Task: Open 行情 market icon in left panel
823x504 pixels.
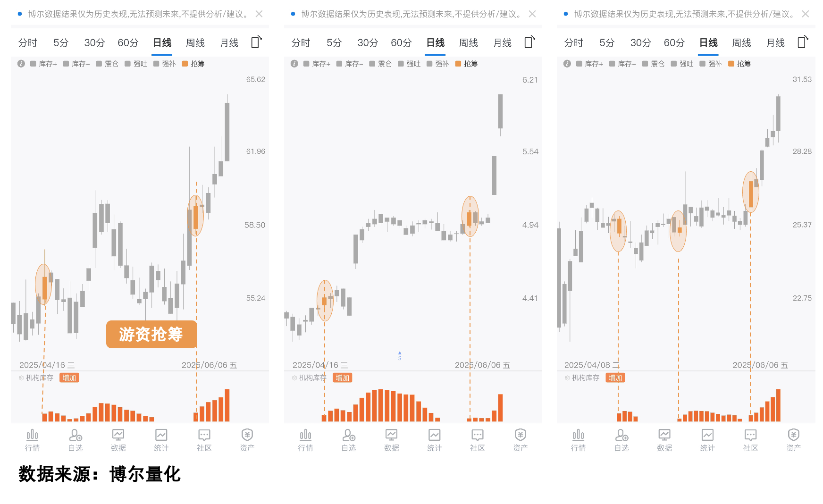Action: pos(32,440)
